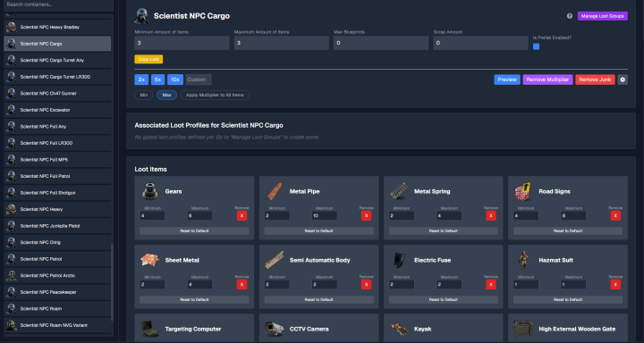Select Scientist NPC Cargo Turret Any
Image resolution: width=644 pixels, height=343 pixels.
pyautogui.click(x=57, y=61)
